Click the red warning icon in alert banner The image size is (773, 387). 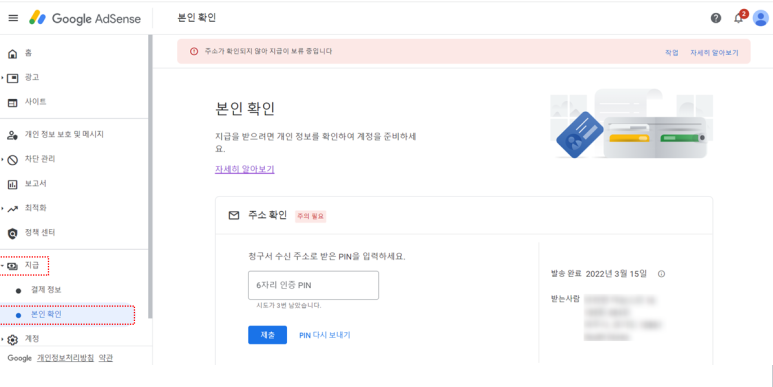coord(194,51)
